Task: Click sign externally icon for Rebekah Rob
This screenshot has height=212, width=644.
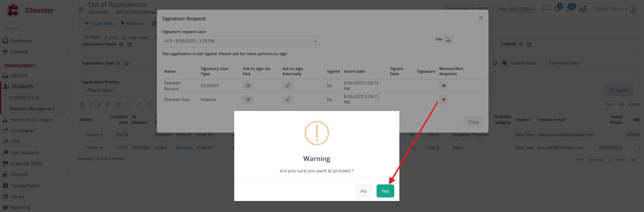Action: (x=287, y=100)
